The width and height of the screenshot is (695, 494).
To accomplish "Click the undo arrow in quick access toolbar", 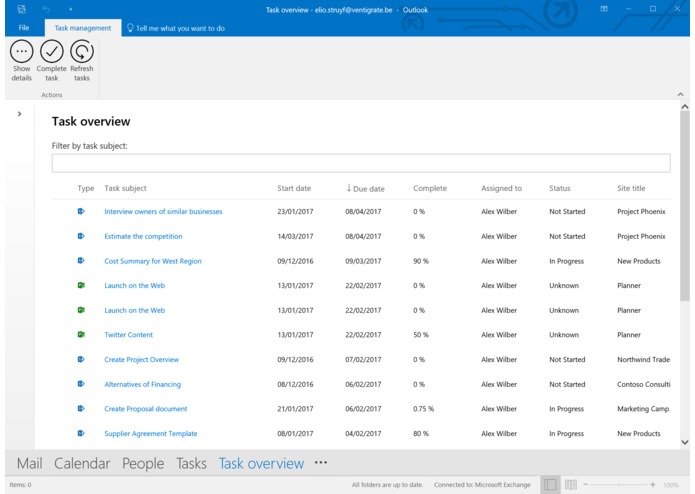I will tap(46, 9).
